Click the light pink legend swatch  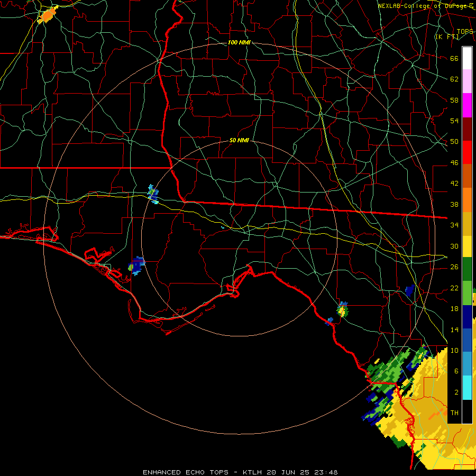[467, 81]
